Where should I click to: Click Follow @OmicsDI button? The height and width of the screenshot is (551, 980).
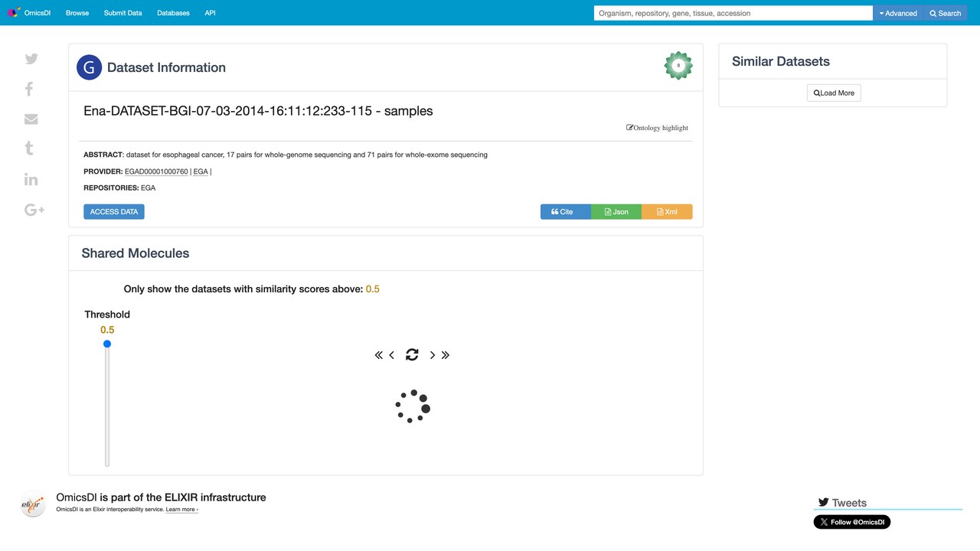click(852, 522)
